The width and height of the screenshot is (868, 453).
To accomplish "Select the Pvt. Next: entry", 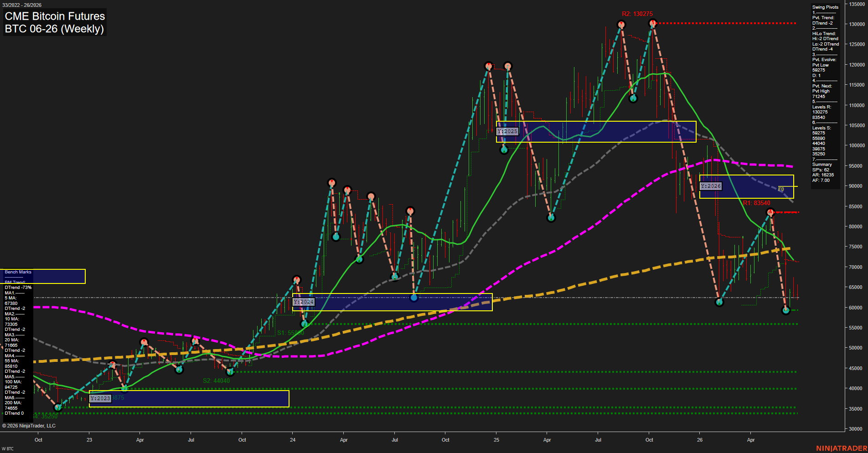I will [x=822, y=86].
